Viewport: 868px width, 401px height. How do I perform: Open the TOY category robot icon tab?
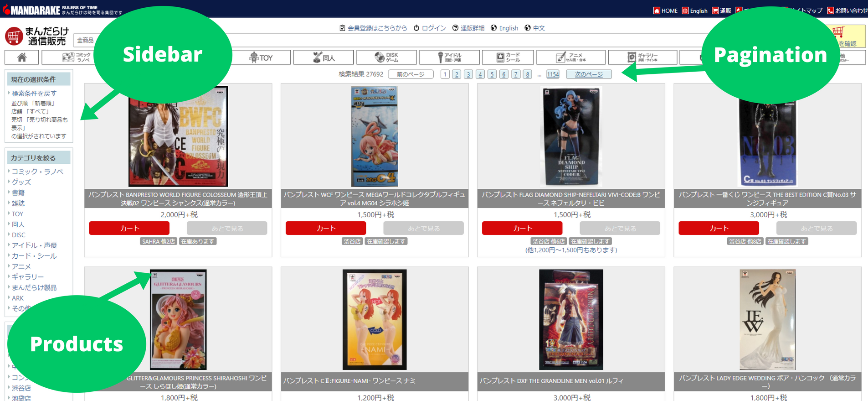(261, 57)
